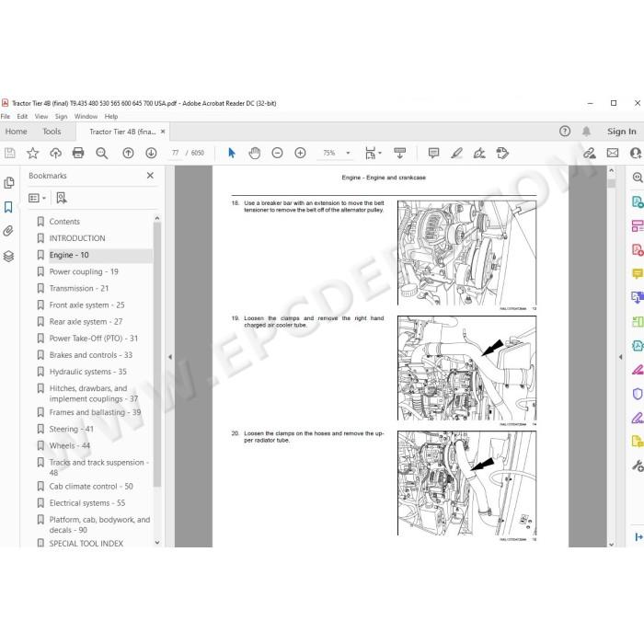Open the Add comment sticky note tool
The height and width of the screenshot is (644, 644).
433,154
